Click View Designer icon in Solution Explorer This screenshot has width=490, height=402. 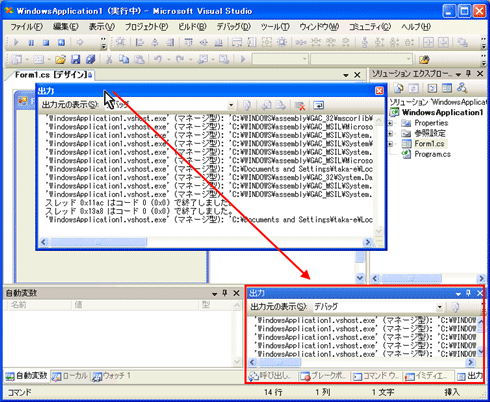(x=447, y=88)
